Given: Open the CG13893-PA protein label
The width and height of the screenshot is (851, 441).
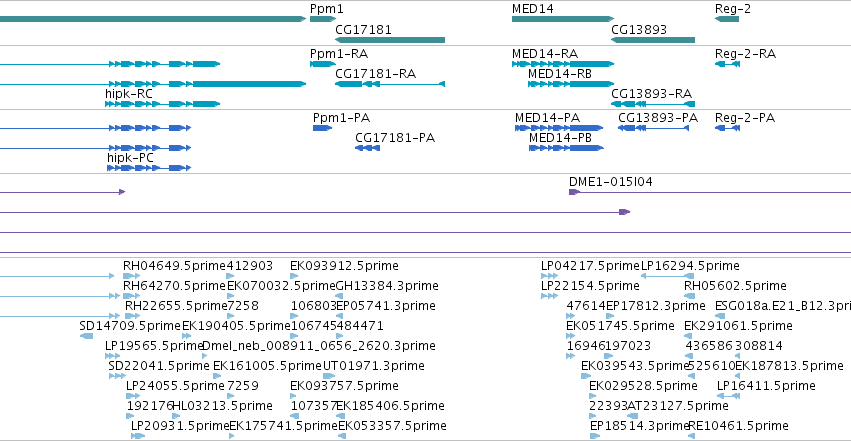Looking at the screenshot, I should 658,118.
